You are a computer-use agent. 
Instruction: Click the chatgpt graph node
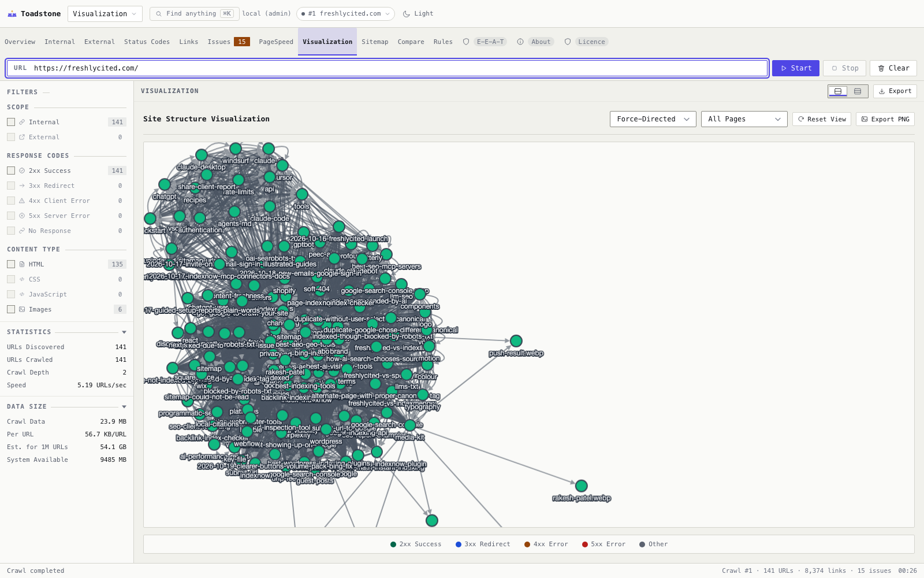click(x=165, y=184)
